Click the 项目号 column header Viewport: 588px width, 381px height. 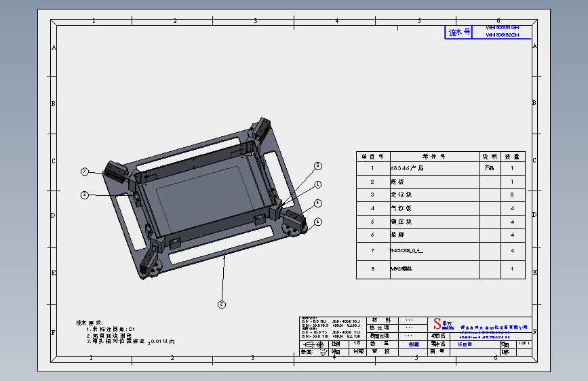click(x=373, y=157)
